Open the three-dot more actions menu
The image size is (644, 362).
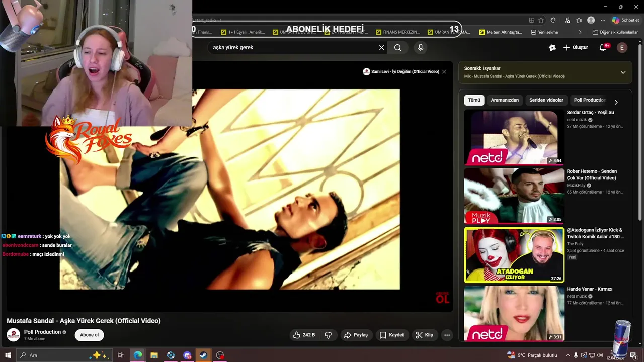coord(447,335)
